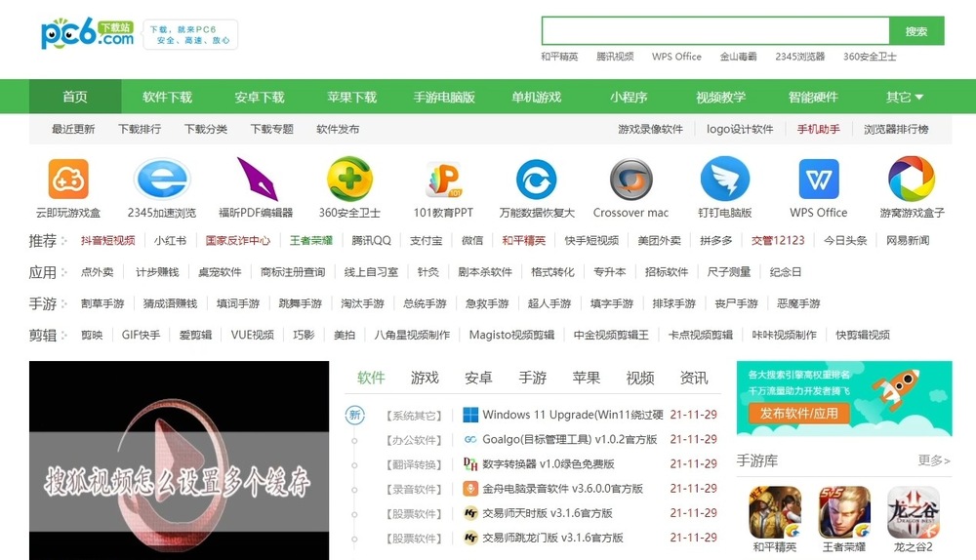Screen dimensions: 976x560
Task: Open the 【系统其它】 category link
Action: [x=414, y=416]
